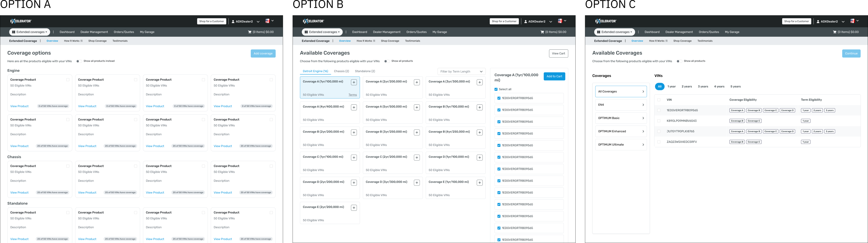The width and height of the screenshot is (868, 243).
Task: Click plus icon on Coverage A (3yr/300,000 mi)
Action: coord(480,82)
